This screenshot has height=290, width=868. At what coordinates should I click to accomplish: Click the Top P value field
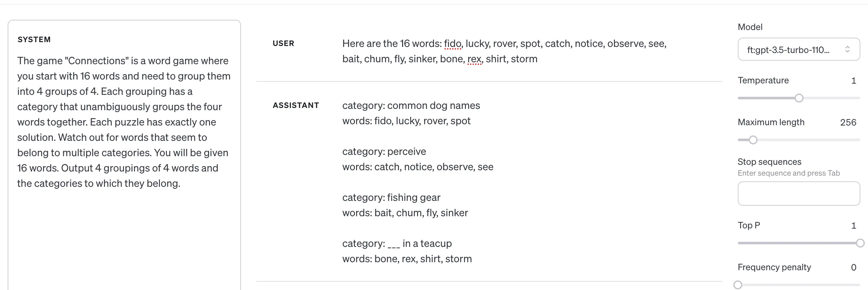tap(853, 225)
